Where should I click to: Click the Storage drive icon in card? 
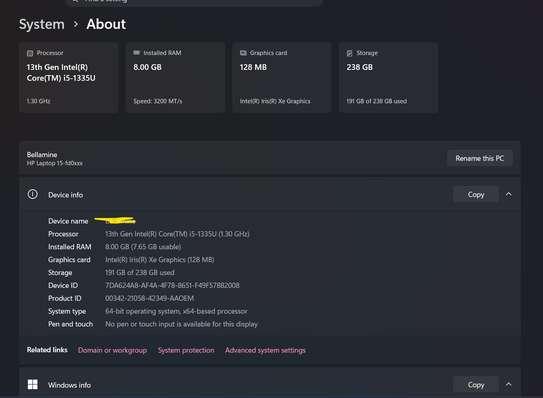(x=349, y=53)
